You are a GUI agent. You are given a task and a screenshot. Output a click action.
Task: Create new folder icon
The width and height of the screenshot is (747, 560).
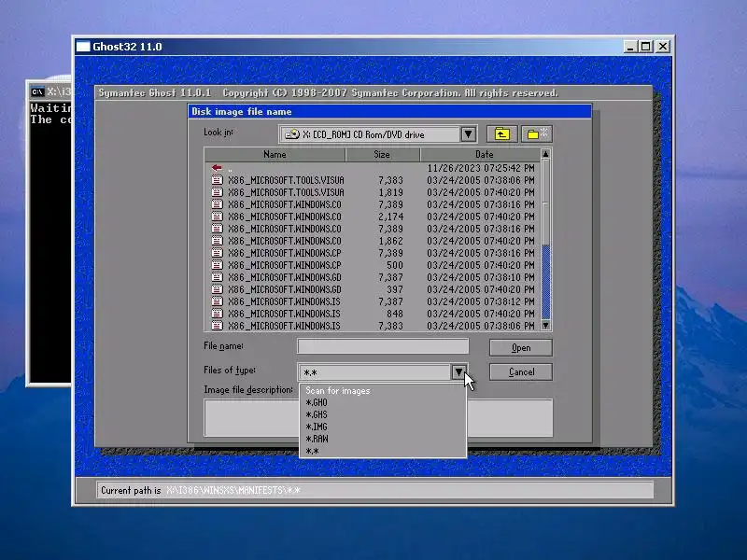click(x=537, y=134)
